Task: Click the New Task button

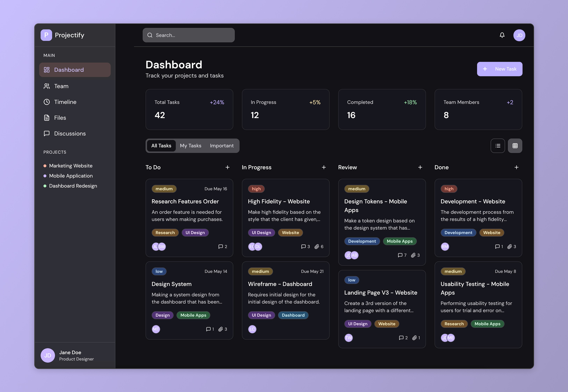Action: [499, 69]
